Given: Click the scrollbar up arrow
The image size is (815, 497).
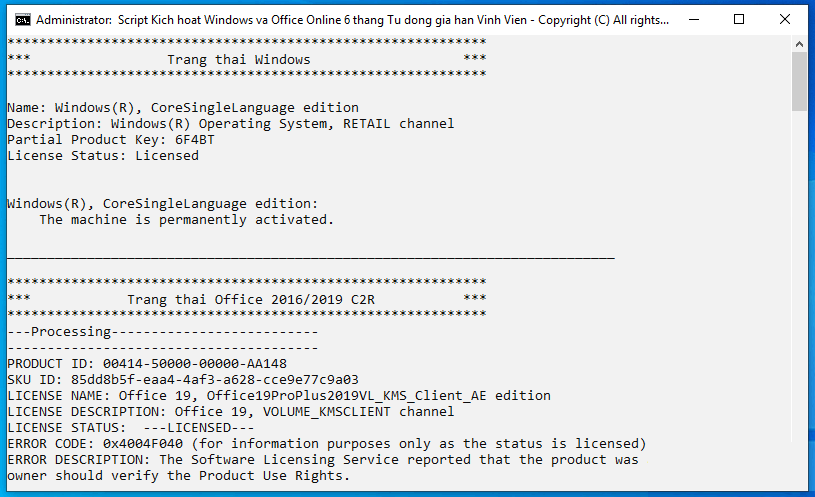Looking at the screenshot, I should (x=799, y=45).
